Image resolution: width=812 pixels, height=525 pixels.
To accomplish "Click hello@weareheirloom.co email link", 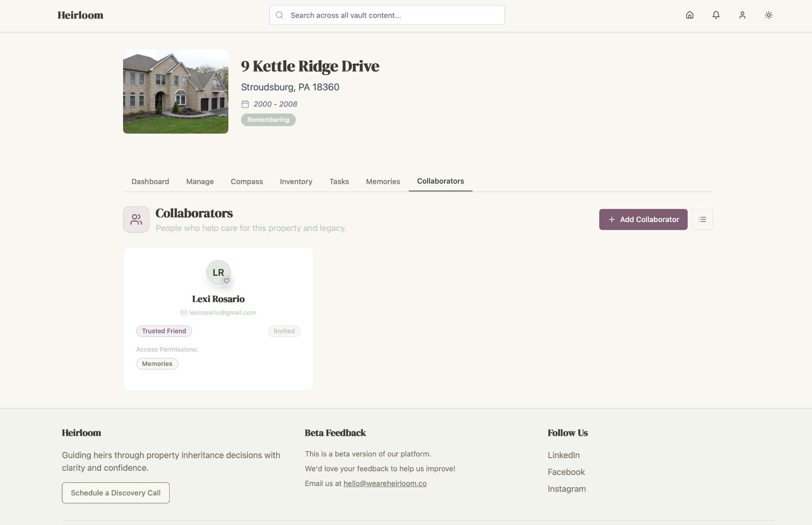I will pyautogui.click(x=385, y=484).
